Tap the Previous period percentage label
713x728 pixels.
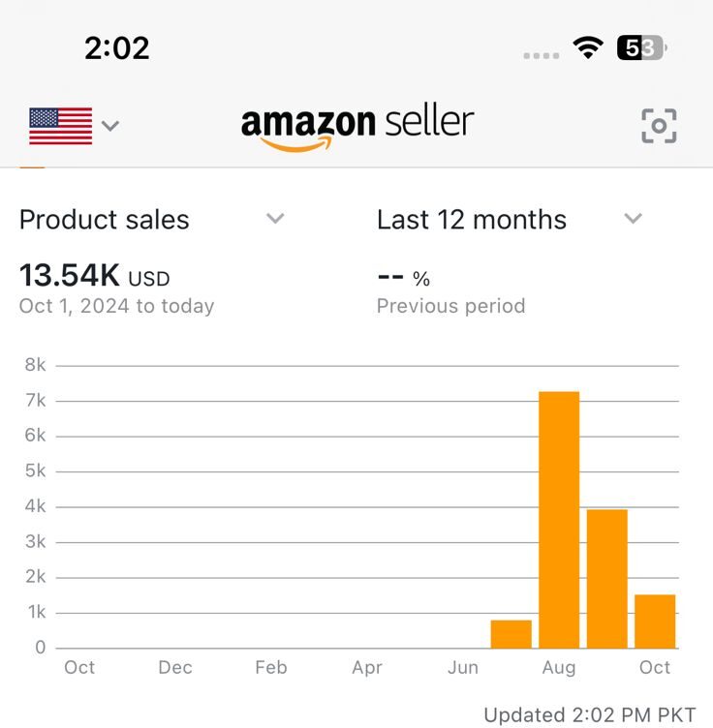pyautogui.click(x=450, y=306)
